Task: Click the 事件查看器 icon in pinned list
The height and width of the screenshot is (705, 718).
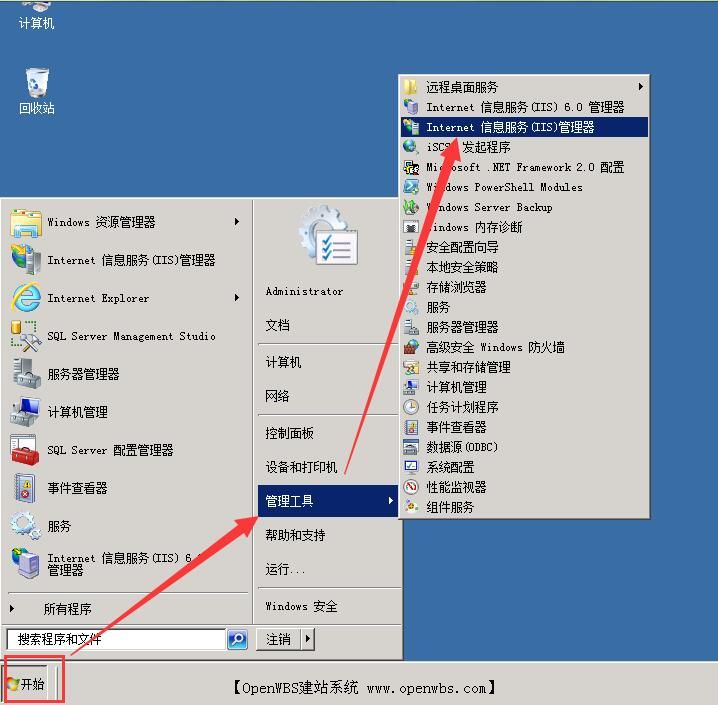Action: pos(25,488)
